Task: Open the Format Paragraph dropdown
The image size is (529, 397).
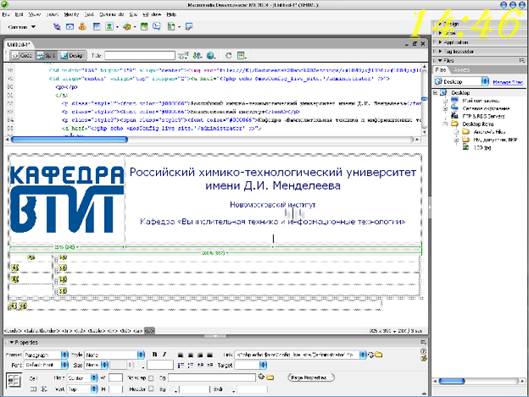Action: tap(46, 355)
